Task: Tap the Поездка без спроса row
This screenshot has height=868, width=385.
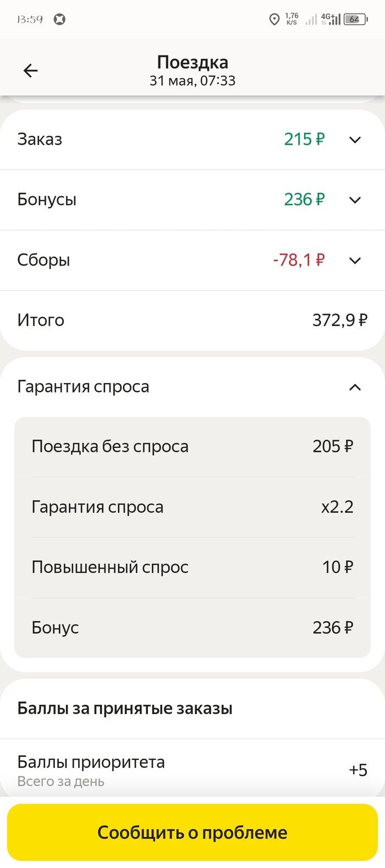Action: click(193, 446)
